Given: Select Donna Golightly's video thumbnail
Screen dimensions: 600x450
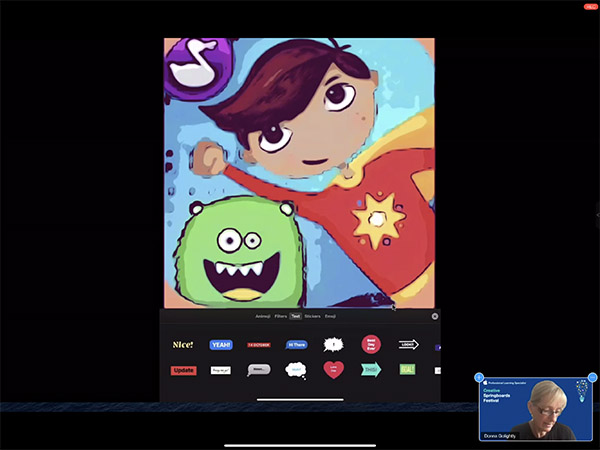Looking at the screenshot, I should pos(536,409).
